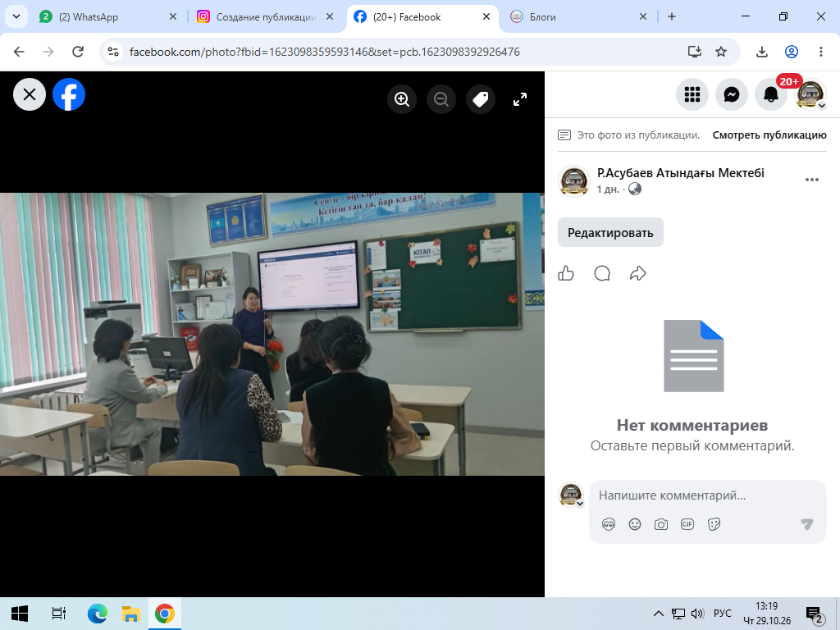Open the Facebook menu grid icon

click(692, 95)
